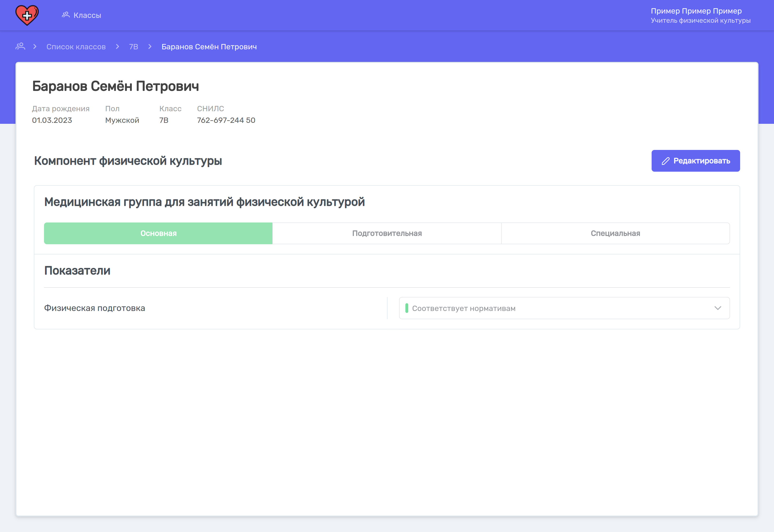Click breadcrumb chevron before 7В
The height and width of the screenshot is (532, 774).
coord(117,47)
